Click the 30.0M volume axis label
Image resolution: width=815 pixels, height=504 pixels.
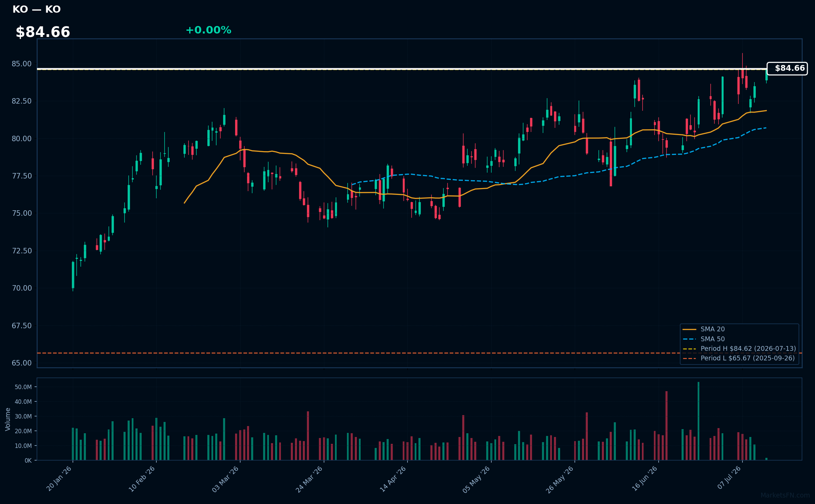[23, 416]
